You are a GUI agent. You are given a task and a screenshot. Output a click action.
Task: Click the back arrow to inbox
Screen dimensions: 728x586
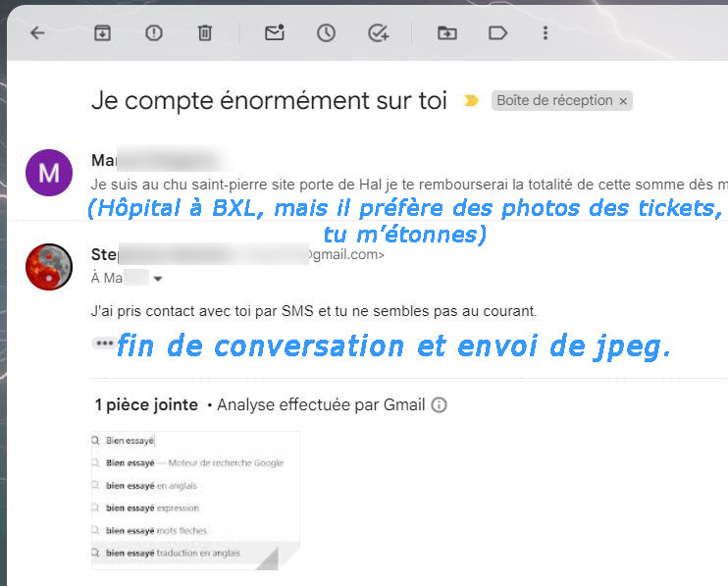click(37, 32)
